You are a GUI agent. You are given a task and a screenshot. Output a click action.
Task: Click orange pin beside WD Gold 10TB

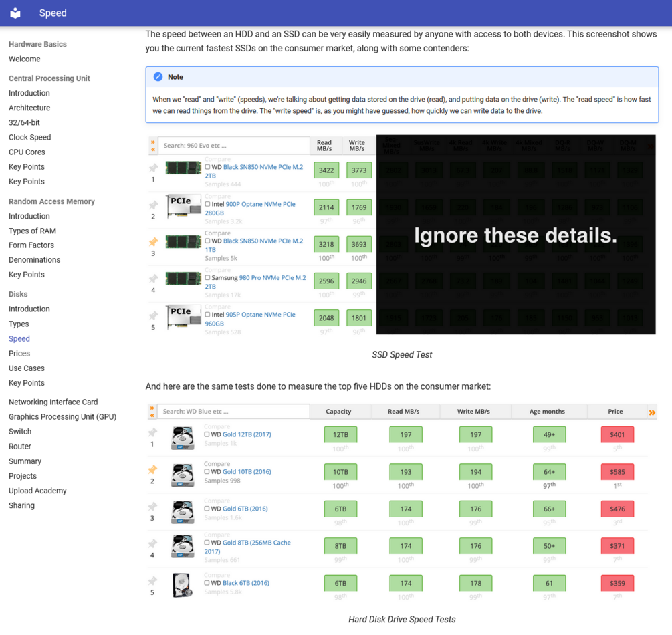point(152,469)
